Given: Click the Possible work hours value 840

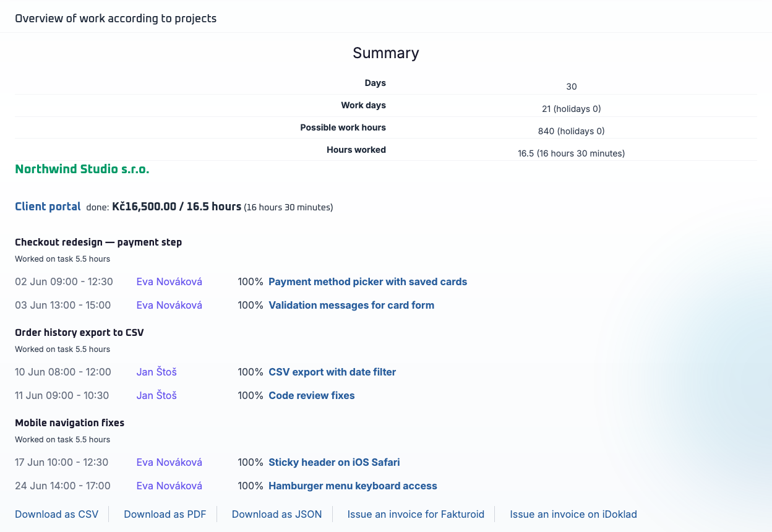Looking at the screenshot, I should point(572,131).
